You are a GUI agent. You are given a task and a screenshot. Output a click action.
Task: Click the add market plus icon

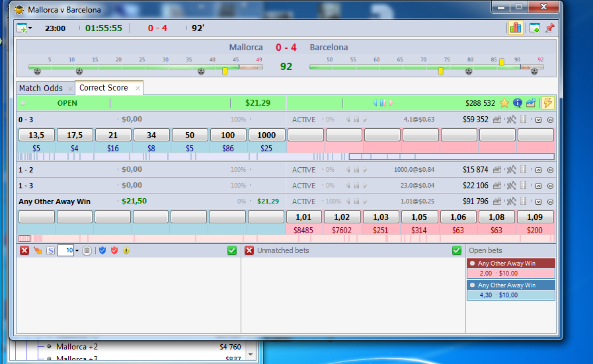pos(22,28)
